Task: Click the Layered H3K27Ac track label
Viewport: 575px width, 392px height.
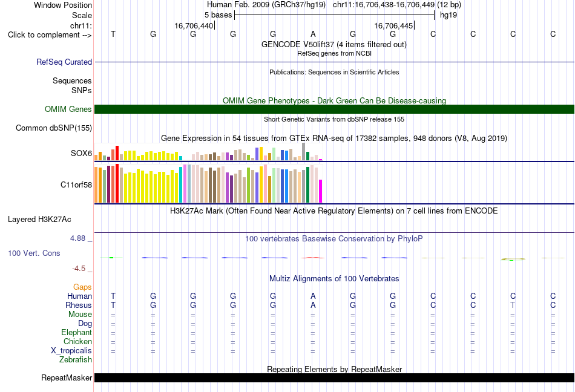Action: (x=39, y=220)
